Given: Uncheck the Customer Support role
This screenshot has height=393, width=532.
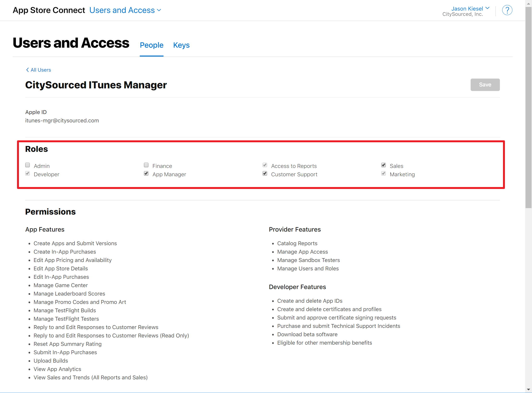Looking at the screenshot, I should pyautogui.click(x=265, y=173).
